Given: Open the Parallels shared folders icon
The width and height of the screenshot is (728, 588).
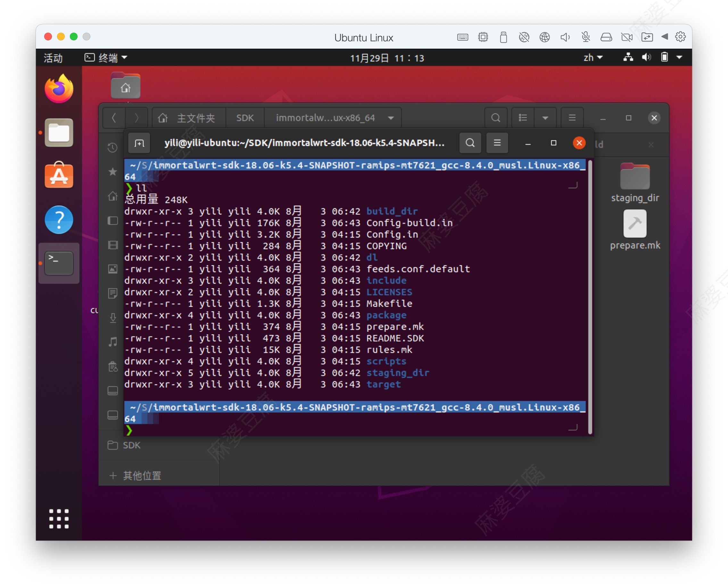Looking at the screenshot, I should pos(647,37).
